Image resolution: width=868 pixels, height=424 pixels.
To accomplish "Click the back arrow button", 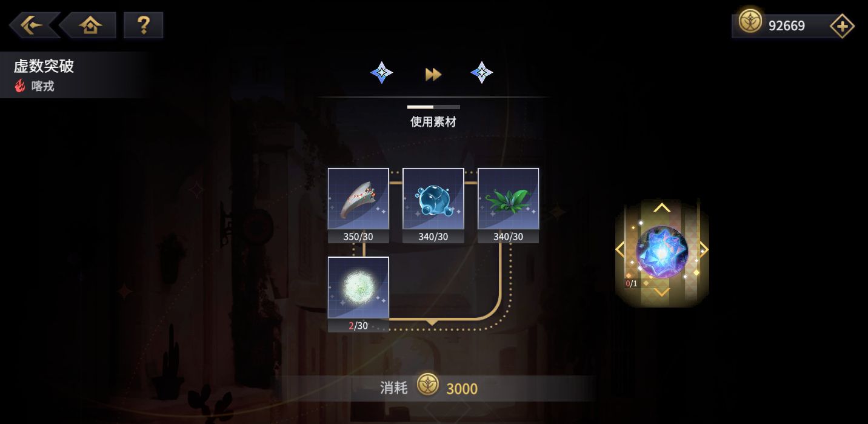I will click(33, 25).
